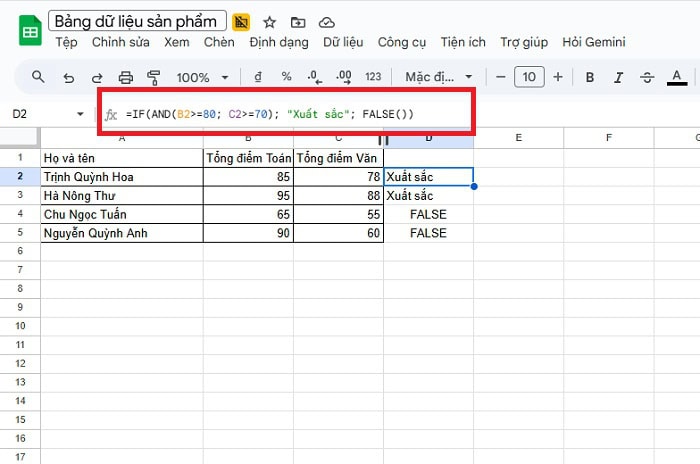The width and height of the screenshot is (700, 464).
Task: Select cell containing Chu Ngọc Tuấn
Action: point(121,214)
